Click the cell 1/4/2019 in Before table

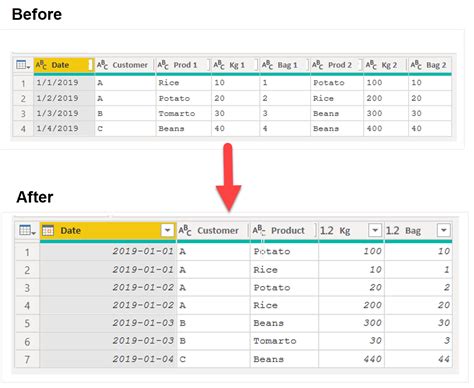(x=64, y=129)
